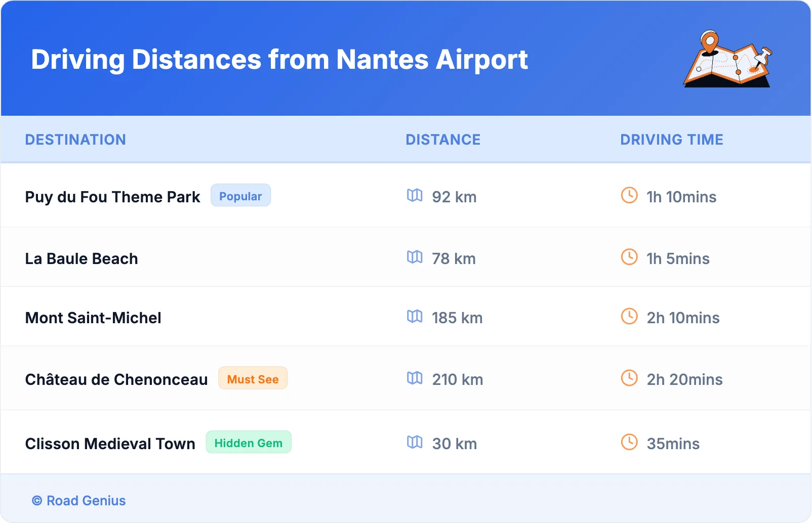Select Mont Saint-Michel destination
The width and height of the screenshot is (812, 523).
tap(93, 318)
